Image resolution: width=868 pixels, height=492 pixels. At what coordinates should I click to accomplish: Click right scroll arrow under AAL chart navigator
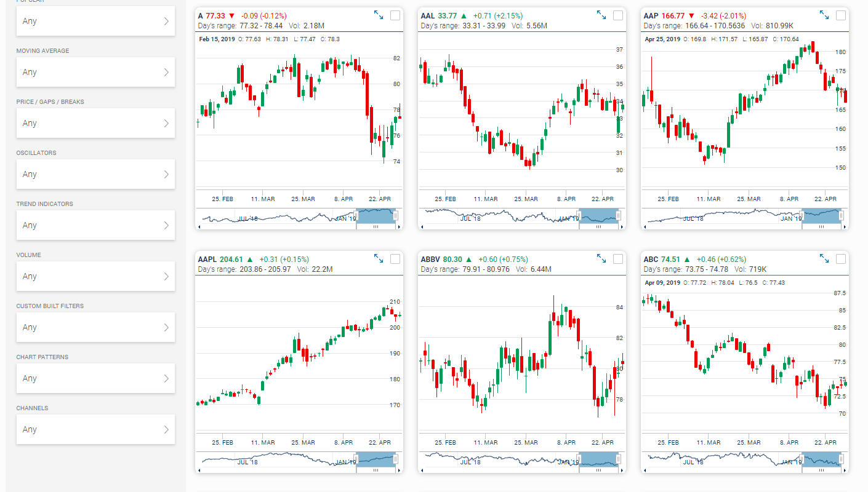(623, 226)
